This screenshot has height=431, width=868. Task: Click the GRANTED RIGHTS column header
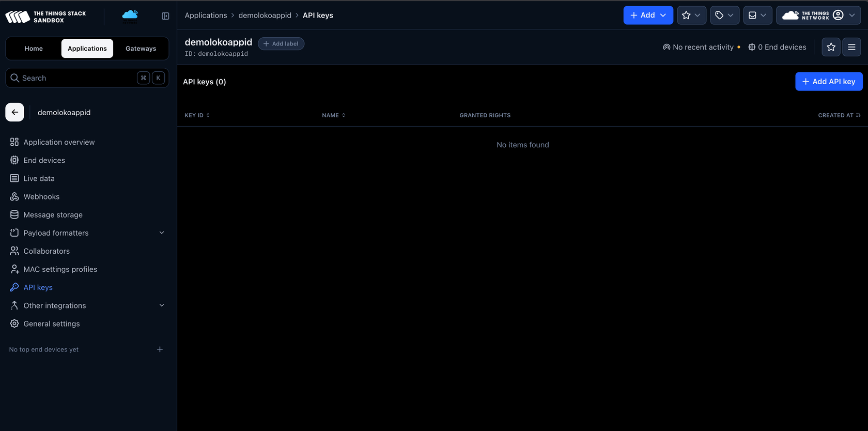point(485,115)
